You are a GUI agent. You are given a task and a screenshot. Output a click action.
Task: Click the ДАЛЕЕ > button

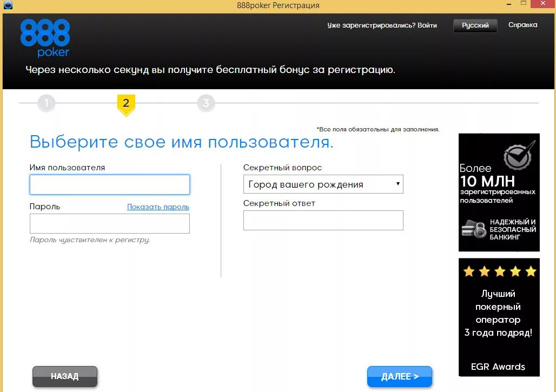[x=400, y=376]
